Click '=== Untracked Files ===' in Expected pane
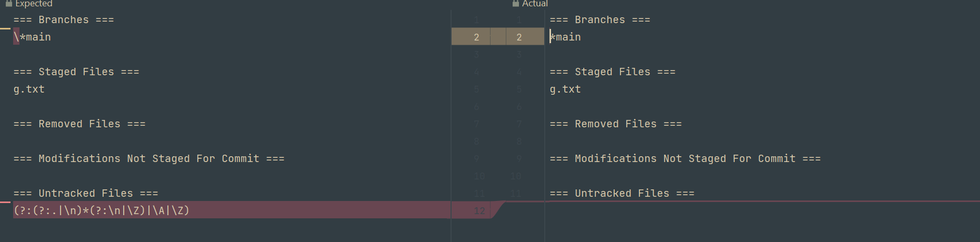Image resolution: width=980 pixels, height=242 pixels. coord(86,193)
